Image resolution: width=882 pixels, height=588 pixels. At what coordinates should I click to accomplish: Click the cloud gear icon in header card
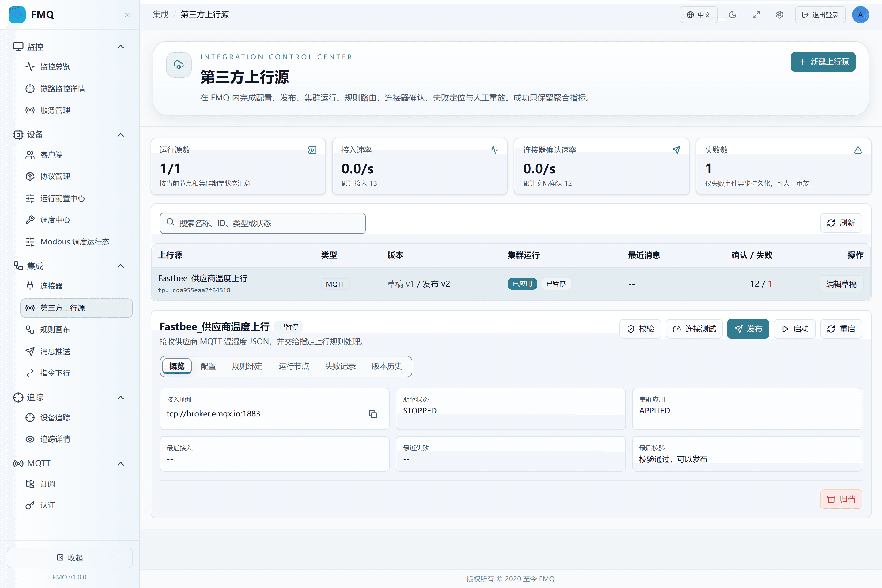click(179, 65)
